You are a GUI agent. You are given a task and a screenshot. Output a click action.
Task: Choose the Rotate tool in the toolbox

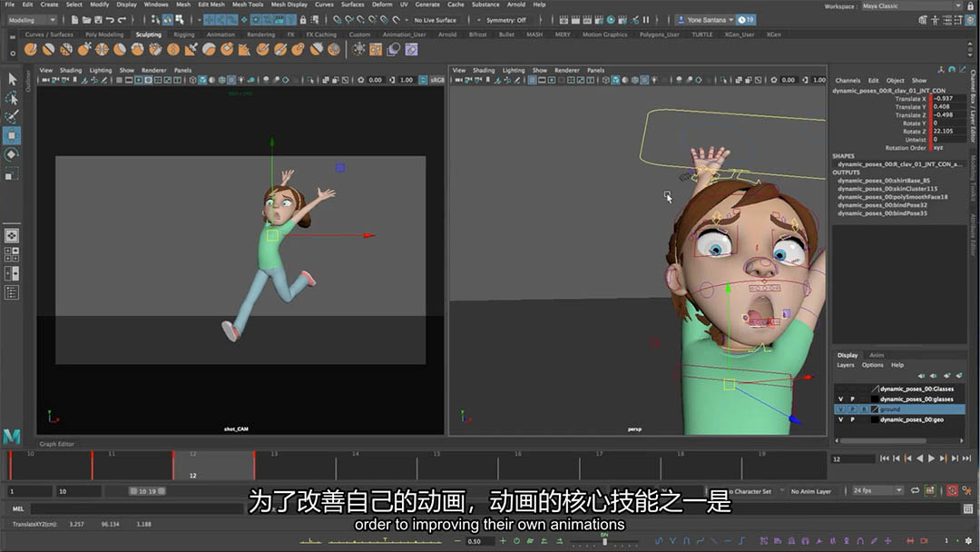tap(12, 154)
